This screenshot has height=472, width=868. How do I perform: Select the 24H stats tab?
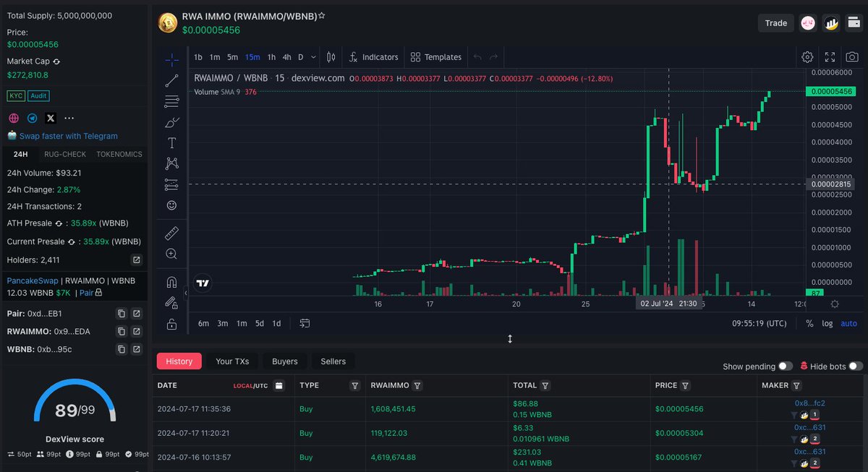click(x=20, y=154)
